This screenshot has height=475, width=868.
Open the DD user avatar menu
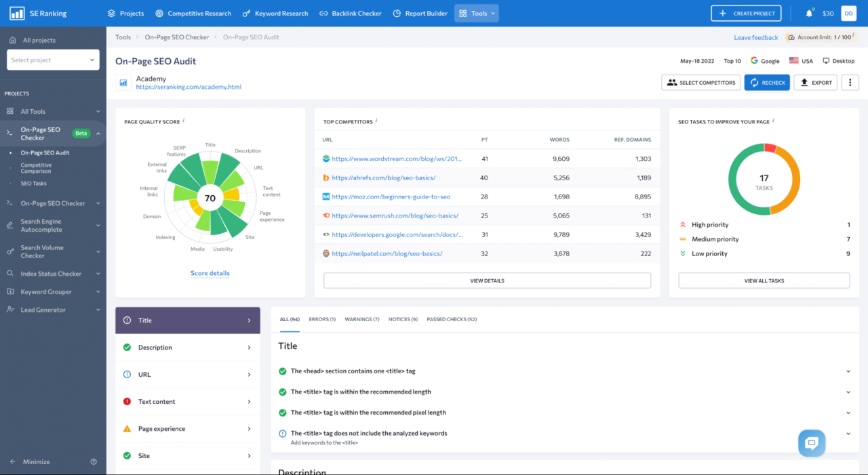[x=848, y=13]
